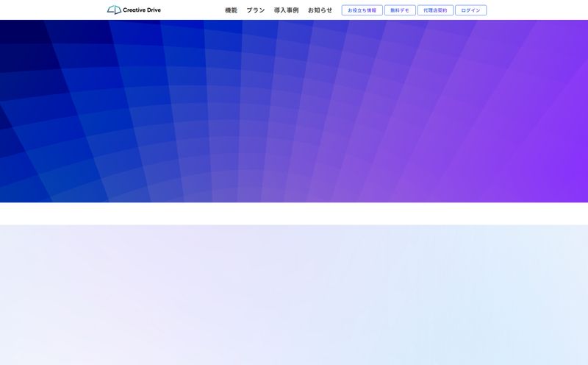Screen dimensions: 588x365
Task: Click the ログイン button
Action: click(470, 10)
